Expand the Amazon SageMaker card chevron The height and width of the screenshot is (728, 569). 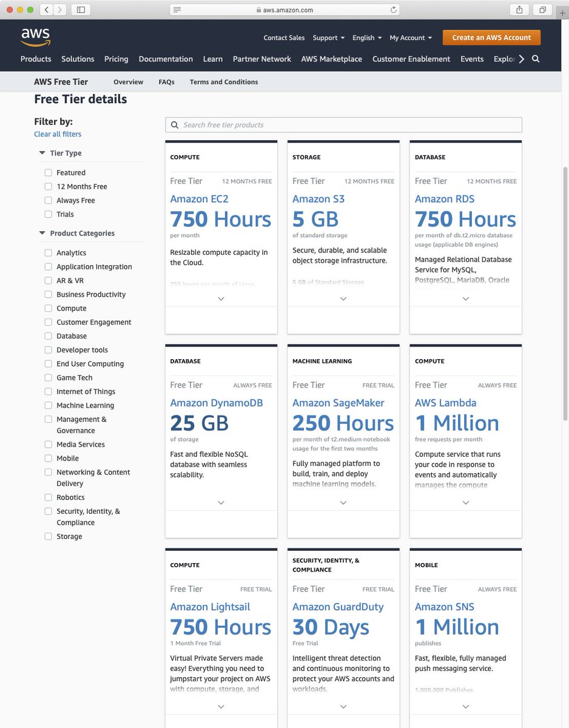pos(343,502)
